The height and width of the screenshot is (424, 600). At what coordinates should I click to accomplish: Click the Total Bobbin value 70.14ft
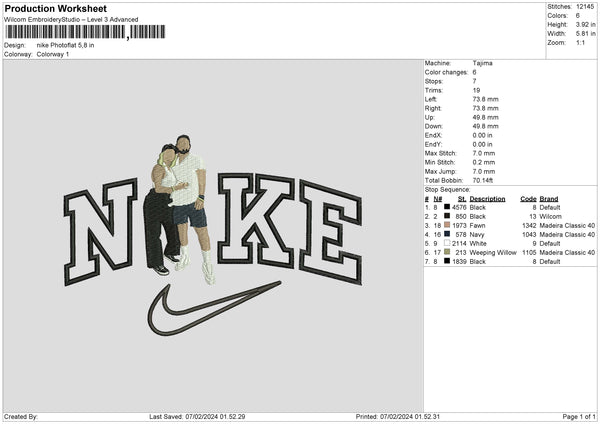[483, 180]
